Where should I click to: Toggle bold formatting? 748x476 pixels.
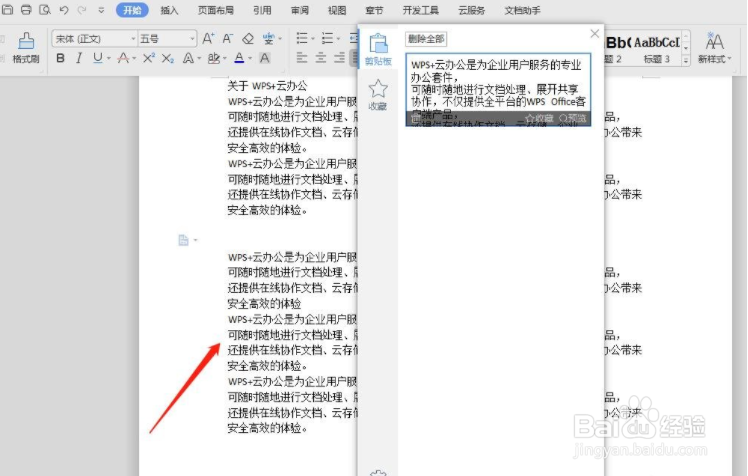60,58
